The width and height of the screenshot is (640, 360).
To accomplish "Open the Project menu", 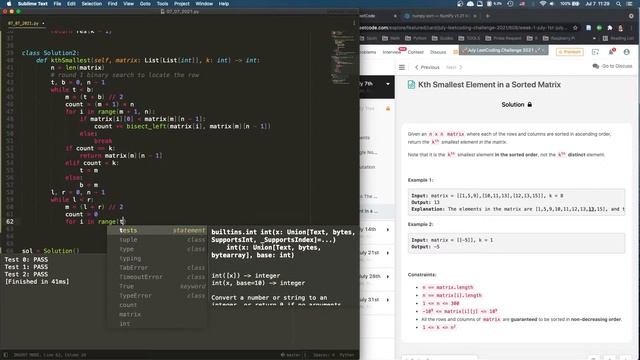I will (x=182, y=4).
